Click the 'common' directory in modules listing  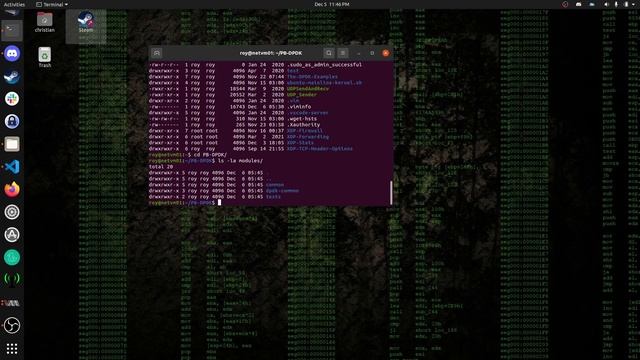click(275, 185)
